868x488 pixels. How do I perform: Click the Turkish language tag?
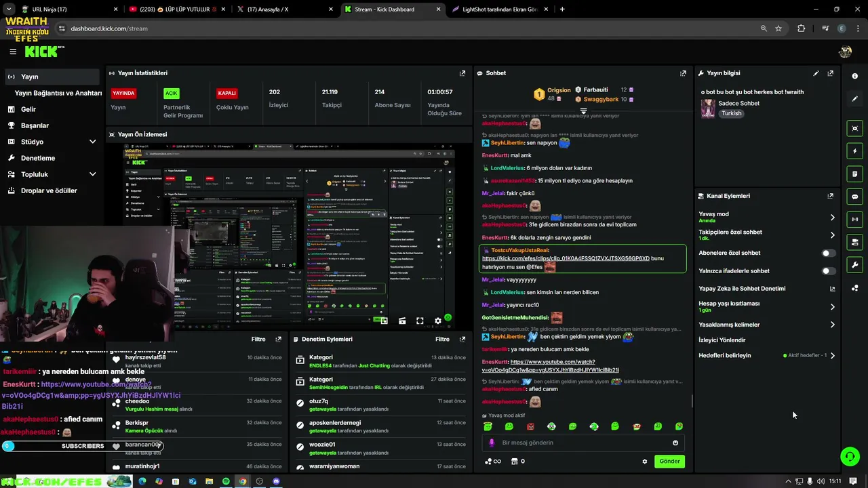731,113
